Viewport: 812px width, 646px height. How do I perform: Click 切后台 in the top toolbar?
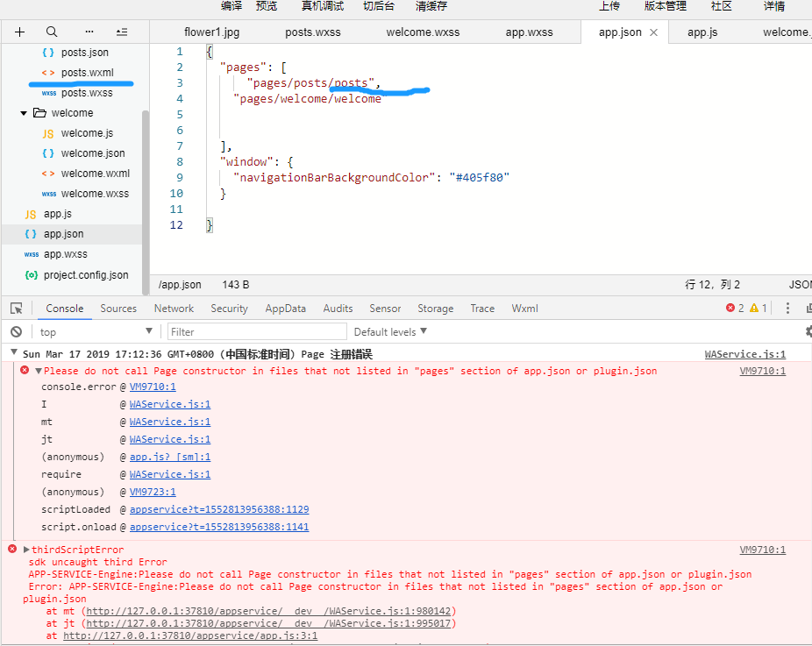pos(379,6)
